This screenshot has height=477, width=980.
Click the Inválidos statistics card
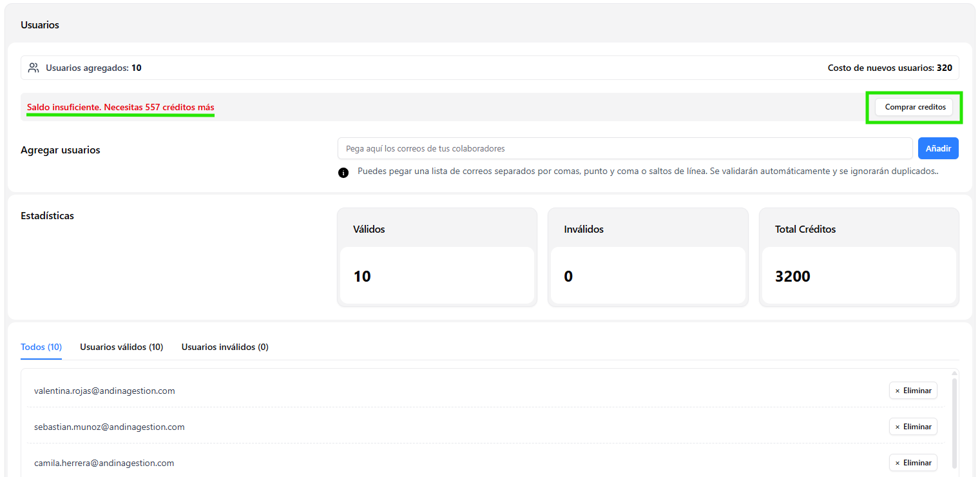(648, 257)
